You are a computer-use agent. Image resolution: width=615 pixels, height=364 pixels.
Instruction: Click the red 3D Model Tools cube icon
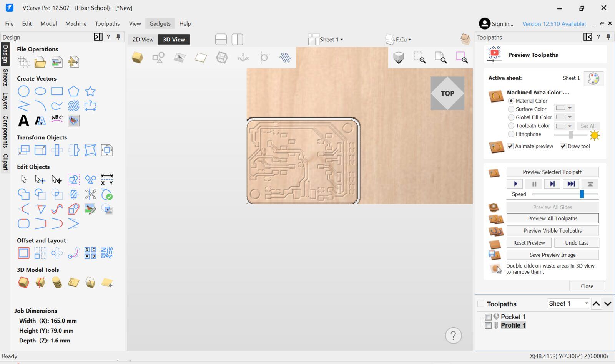[23, 283]
